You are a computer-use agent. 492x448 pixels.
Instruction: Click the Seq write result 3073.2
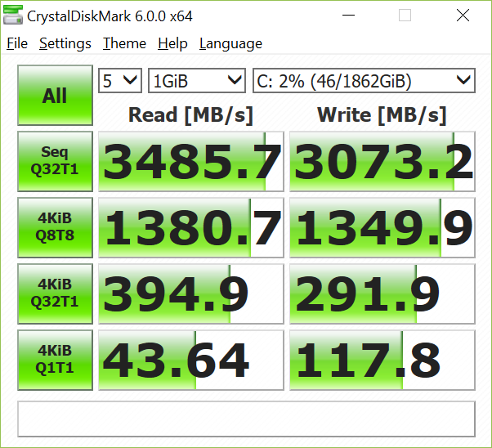(382, 161)
